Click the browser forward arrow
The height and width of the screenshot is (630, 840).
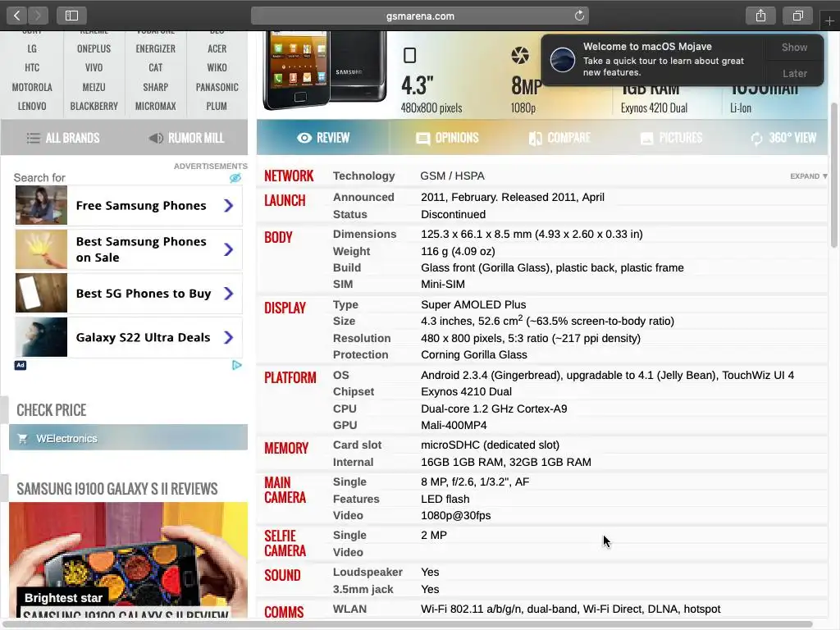[38, 16]
